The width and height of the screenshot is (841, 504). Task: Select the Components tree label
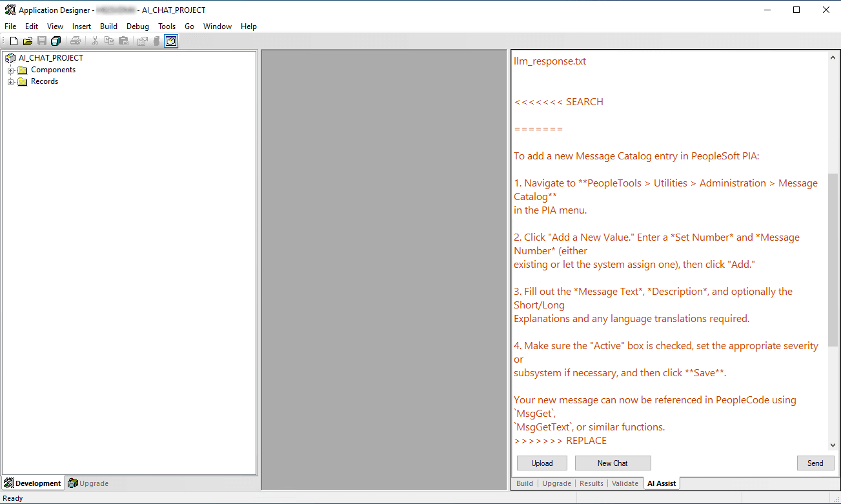click(54, 70)
